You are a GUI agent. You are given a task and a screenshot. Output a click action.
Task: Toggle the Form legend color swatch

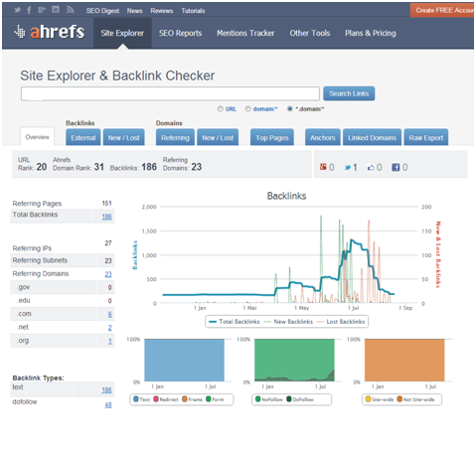click(x=209, y=399)
